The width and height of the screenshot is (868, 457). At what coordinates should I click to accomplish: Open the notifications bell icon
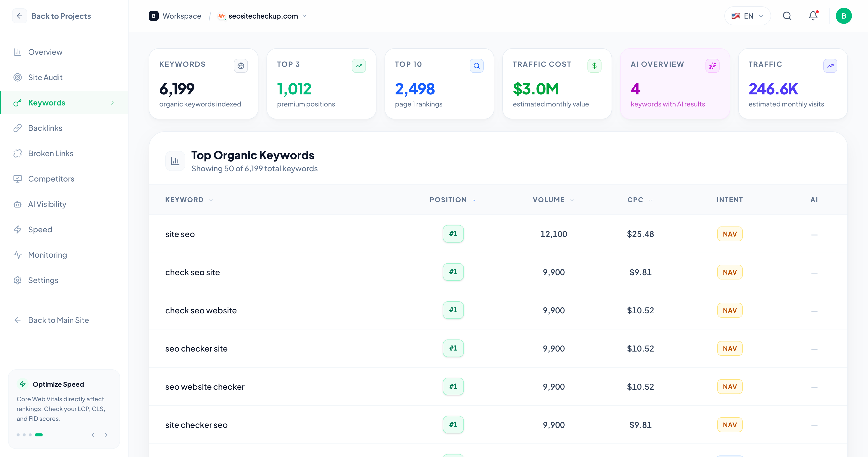pos(813,16)
